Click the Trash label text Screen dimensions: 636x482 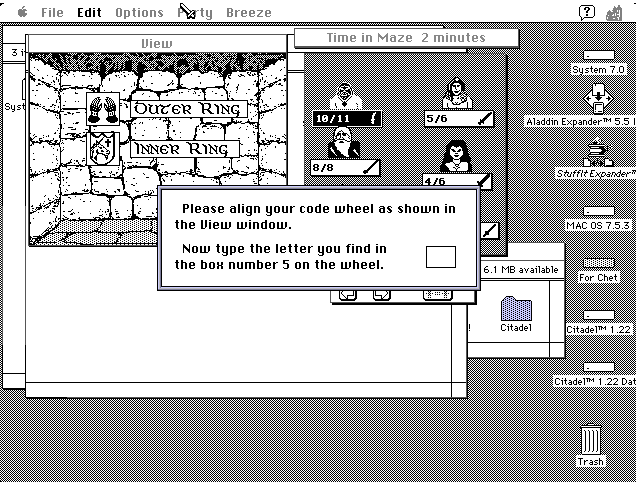coord(591,462)
